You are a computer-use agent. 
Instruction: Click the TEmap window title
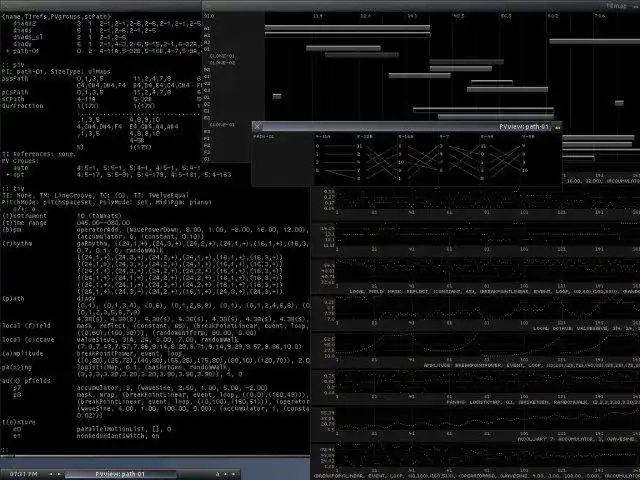click(x=616, y=6)
